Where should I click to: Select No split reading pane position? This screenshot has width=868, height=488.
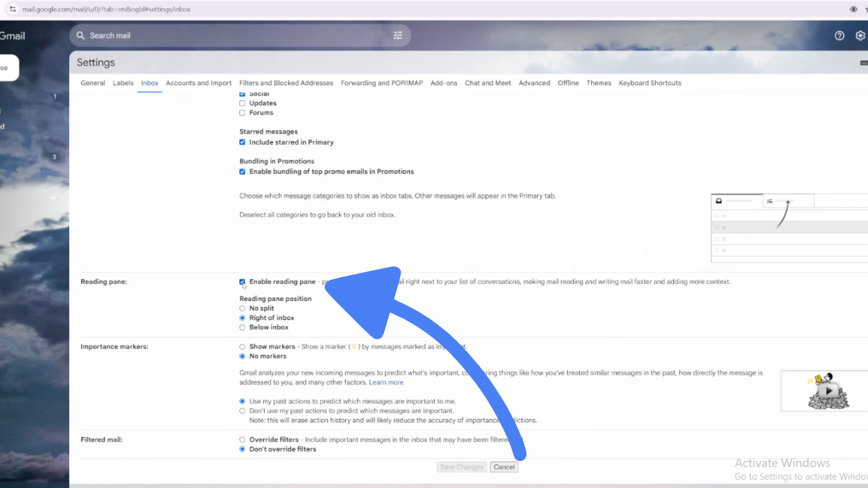[x=242, y=308]
